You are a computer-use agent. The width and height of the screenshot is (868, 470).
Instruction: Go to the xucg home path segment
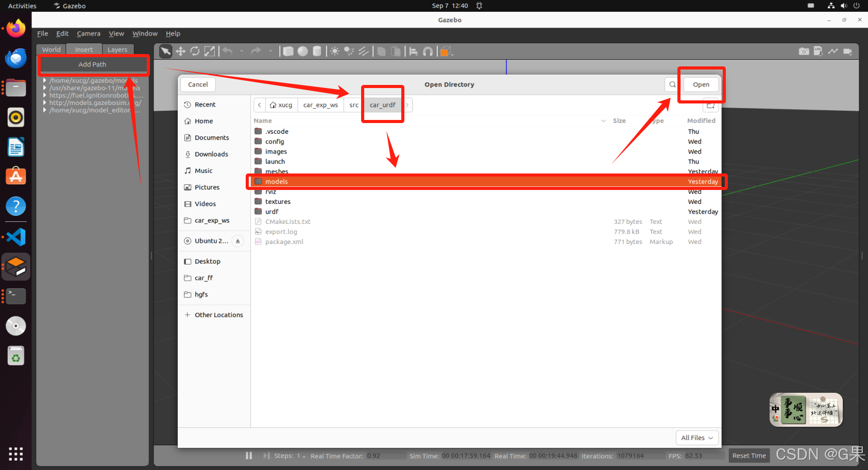point(281,105)
